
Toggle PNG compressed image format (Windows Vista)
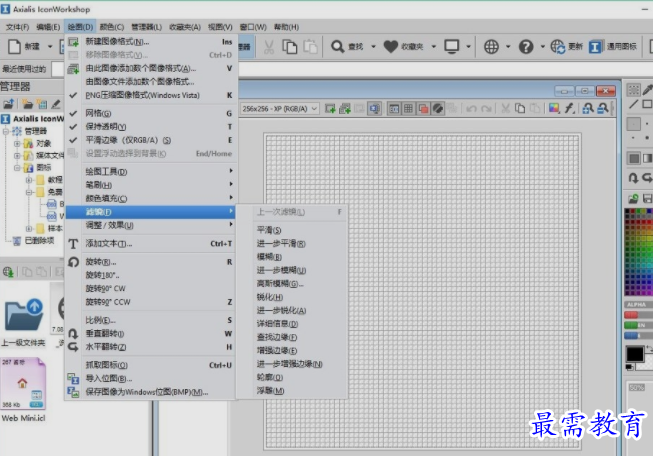(x=150, y=95)
